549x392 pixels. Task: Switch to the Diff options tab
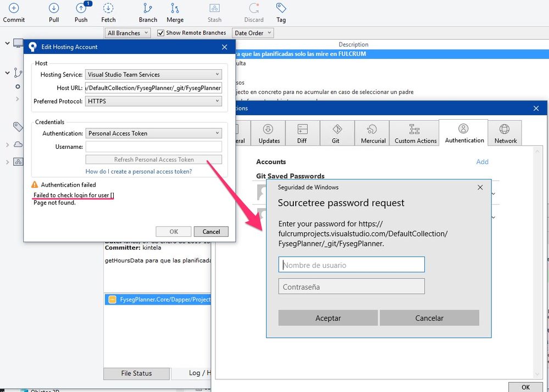(x=302, y=133)
